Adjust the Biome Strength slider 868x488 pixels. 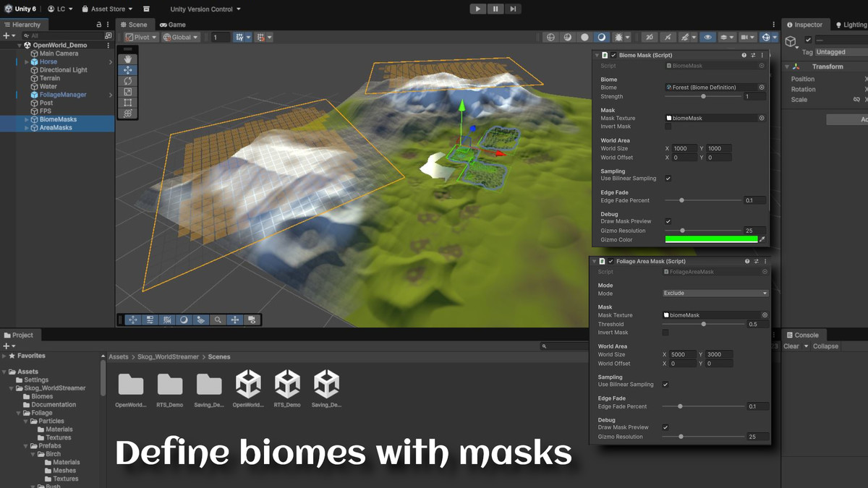(x=703, y=96)
